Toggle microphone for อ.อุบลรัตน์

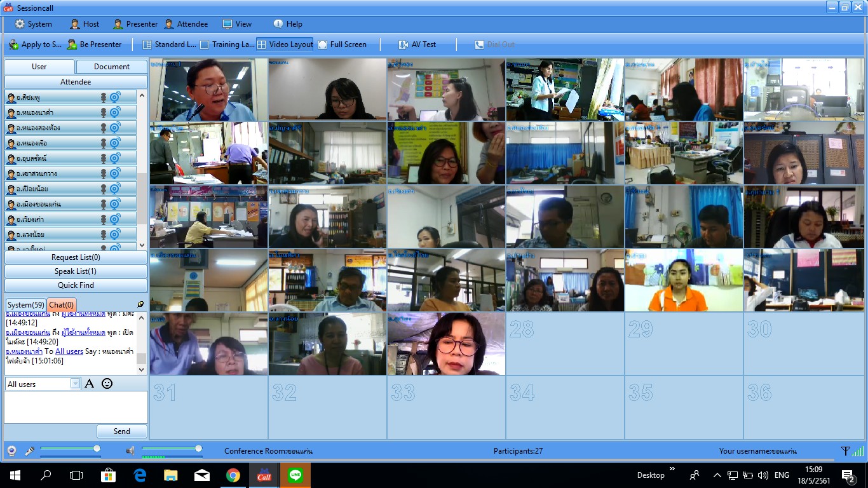point(103,158)
